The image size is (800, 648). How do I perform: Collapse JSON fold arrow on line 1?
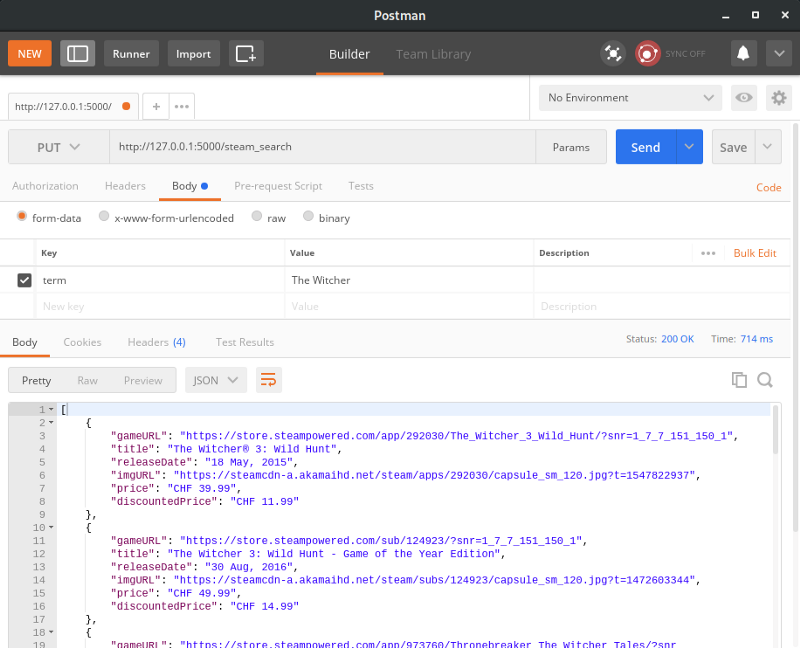click(51, 409)
